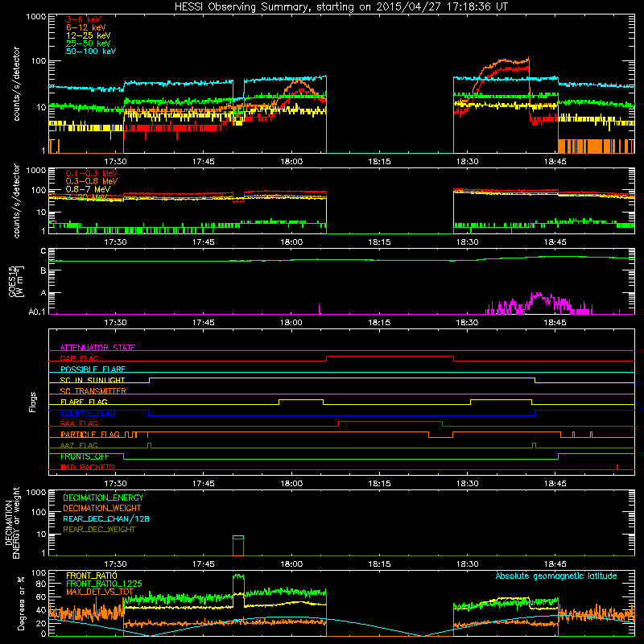Image resolution: width=644 pixels, height=644 pixels.
Task: Select the ATTENUATOR_STATE flag label
Action: pos(97,348)
